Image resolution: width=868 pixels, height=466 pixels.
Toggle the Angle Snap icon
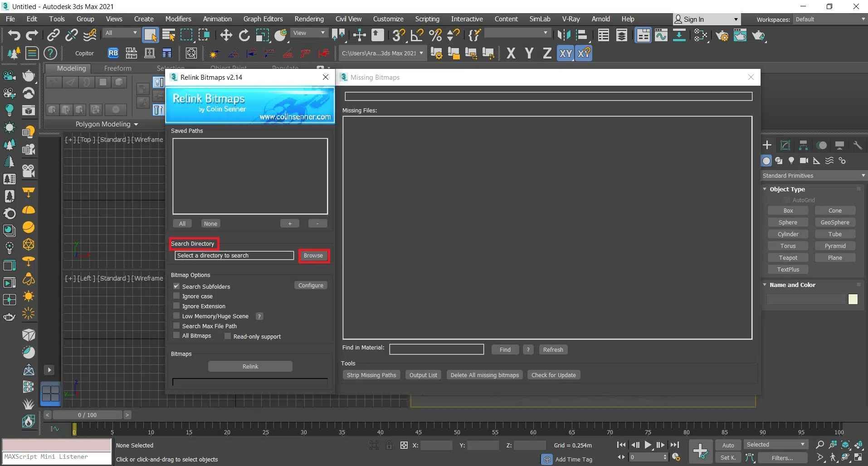click(417, 35)
